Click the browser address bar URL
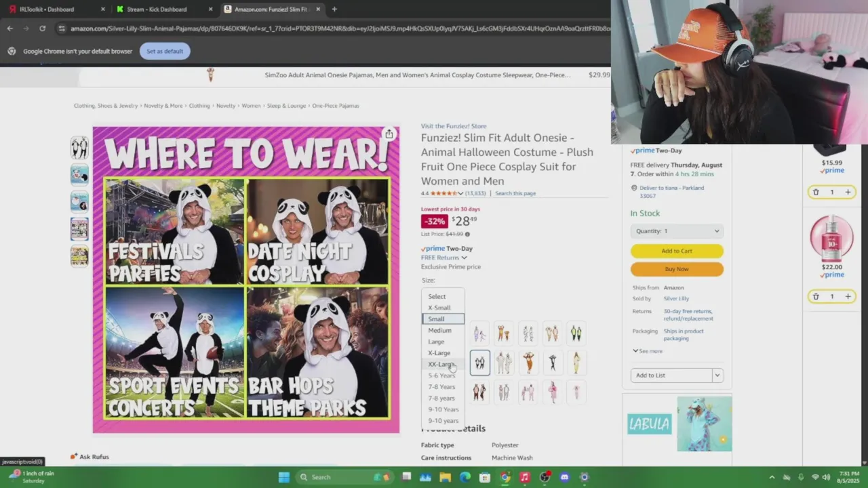Viewport: 868px width, 488px height. tap(339, 28)
